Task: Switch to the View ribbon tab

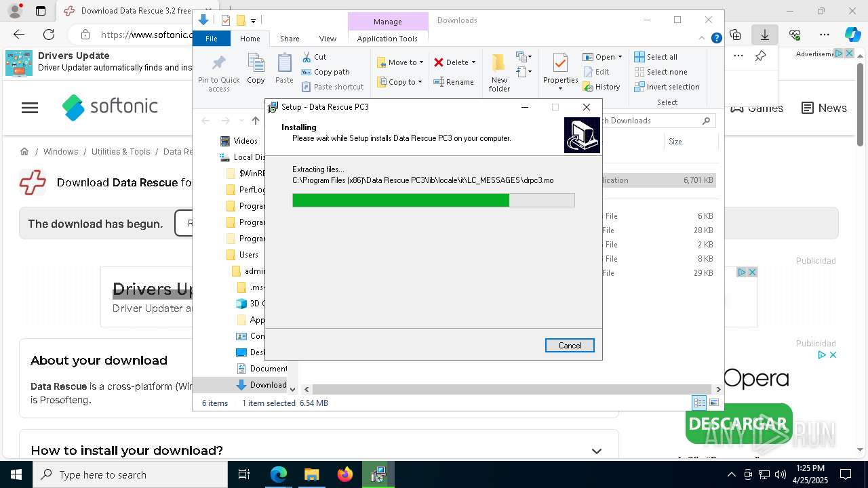Action: [x=328, y=39]
